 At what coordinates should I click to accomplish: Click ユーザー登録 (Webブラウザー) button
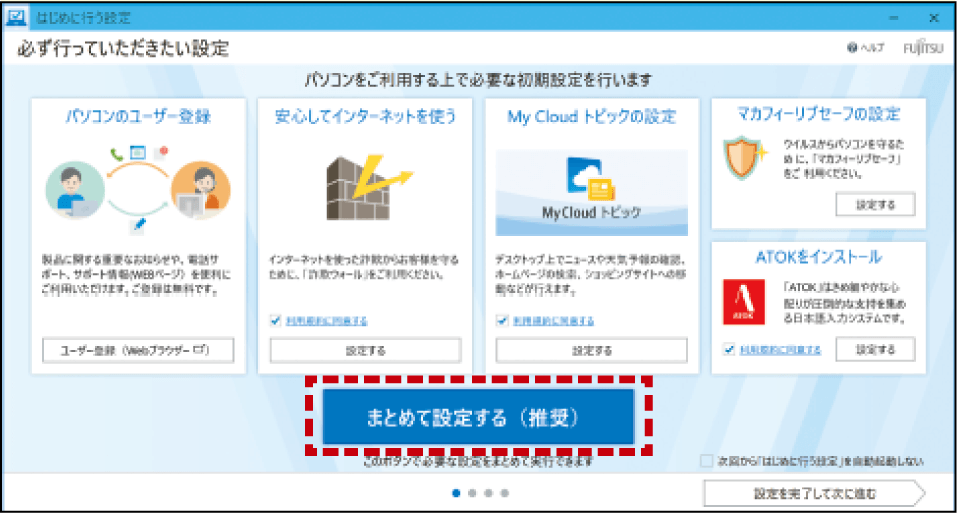coord(138,350)
